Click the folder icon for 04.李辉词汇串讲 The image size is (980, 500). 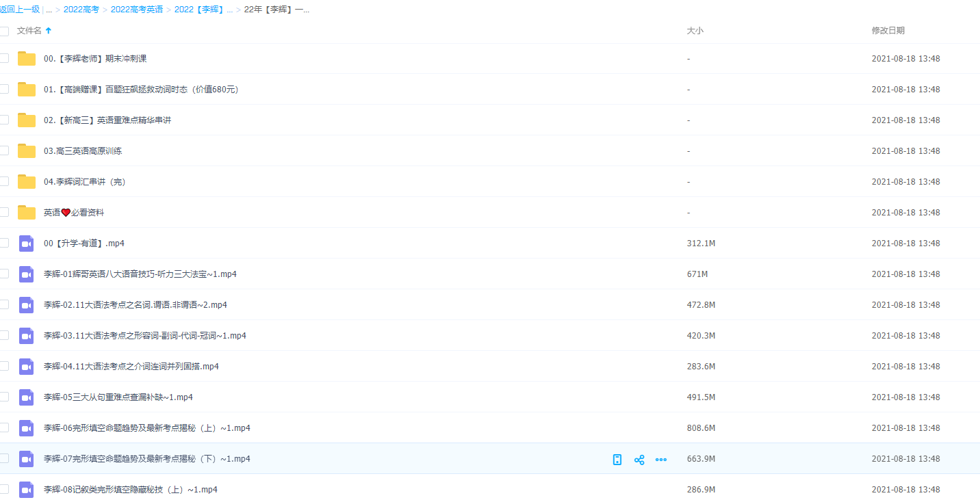pos(27,182)
